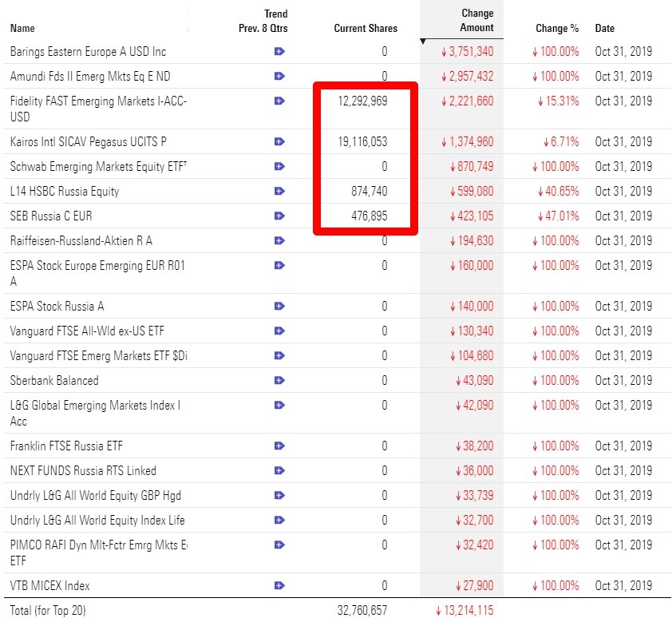Click the 476,895 current shares value
Viewport: 672px width, 622px height.
[x=370, y=216]
